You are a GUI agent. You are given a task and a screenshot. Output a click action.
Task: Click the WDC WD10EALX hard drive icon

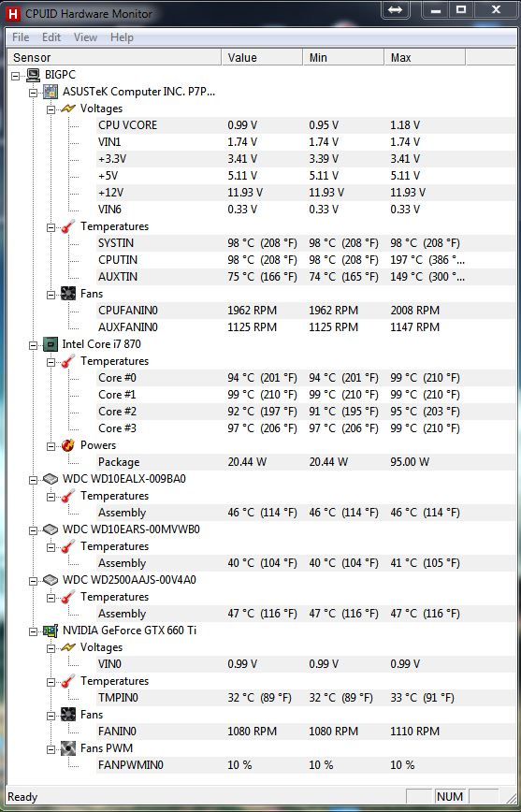point(51,479)
